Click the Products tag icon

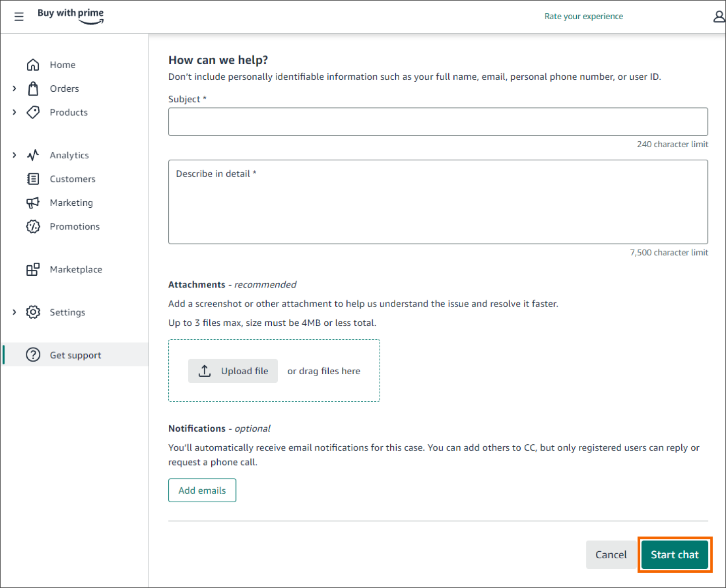click(33, 112)
